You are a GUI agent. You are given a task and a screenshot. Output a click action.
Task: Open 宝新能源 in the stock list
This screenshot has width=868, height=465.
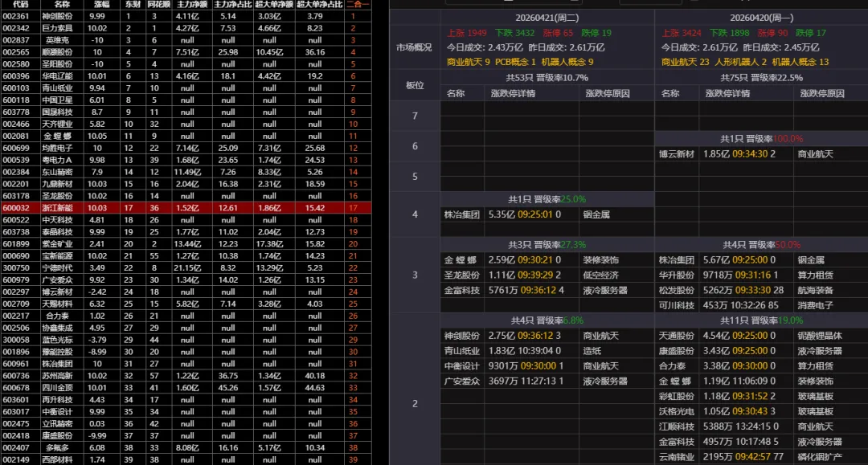[x=58, y=255]
